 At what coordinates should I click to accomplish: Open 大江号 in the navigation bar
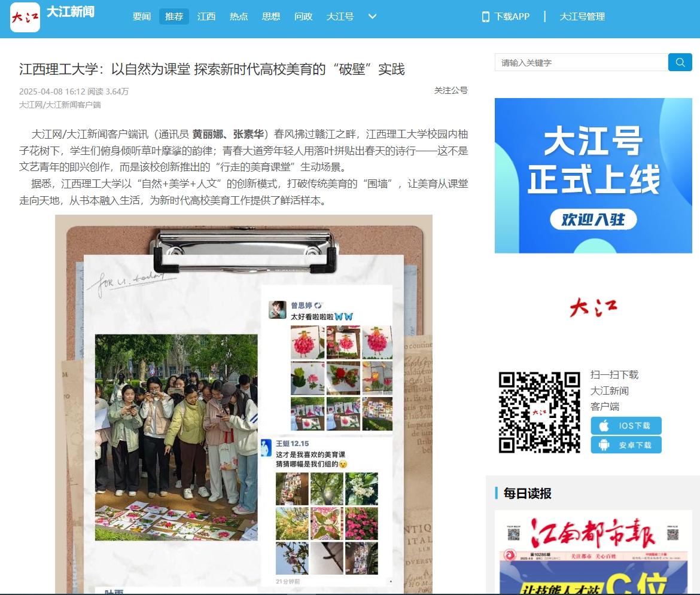[x=340, y=17]
